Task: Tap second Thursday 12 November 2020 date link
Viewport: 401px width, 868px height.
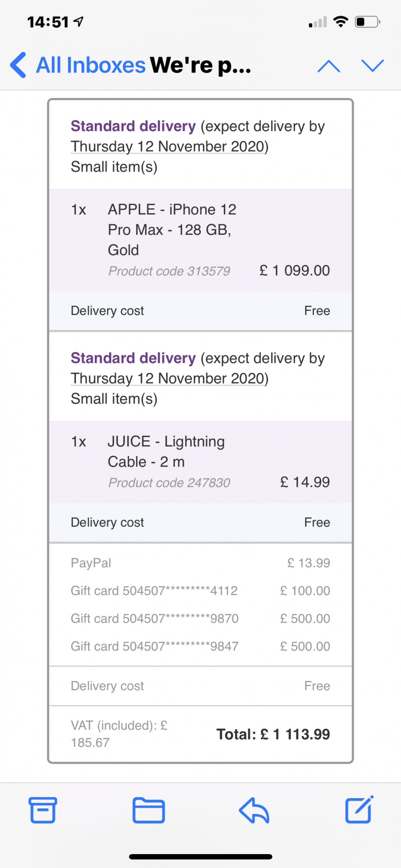Action: [169, 378]
